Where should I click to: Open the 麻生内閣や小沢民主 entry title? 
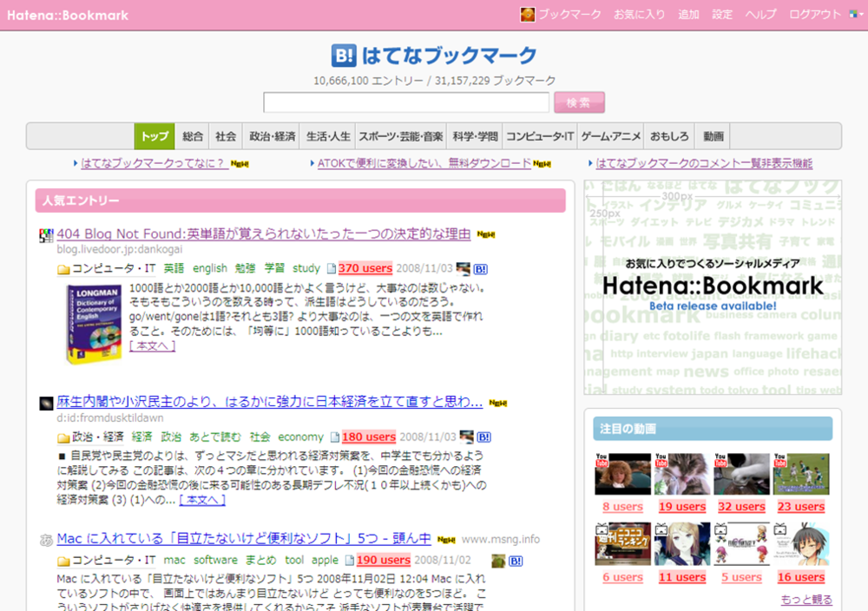click(x=270, y=403)
